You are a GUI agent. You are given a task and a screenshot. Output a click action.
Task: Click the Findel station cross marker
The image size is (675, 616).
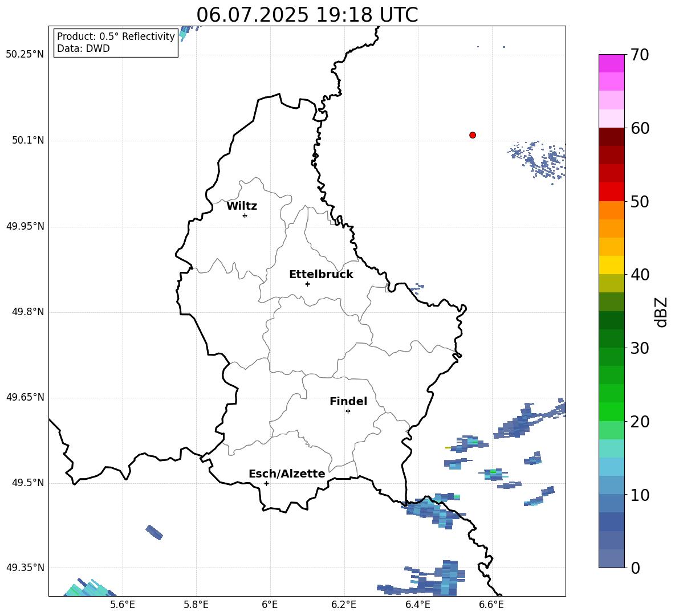pos(348,411)
